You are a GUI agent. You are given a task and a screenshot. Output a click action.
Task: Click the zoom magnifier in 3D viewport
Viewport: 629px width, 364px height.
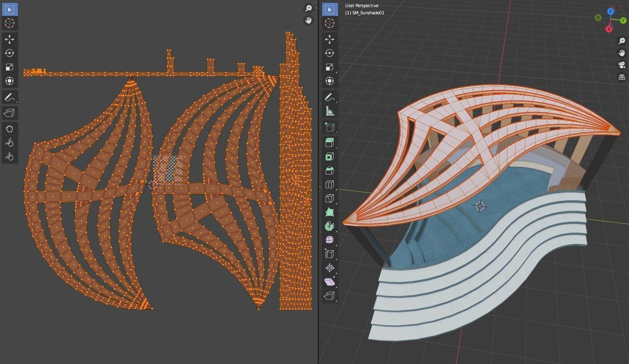(622, 41)
